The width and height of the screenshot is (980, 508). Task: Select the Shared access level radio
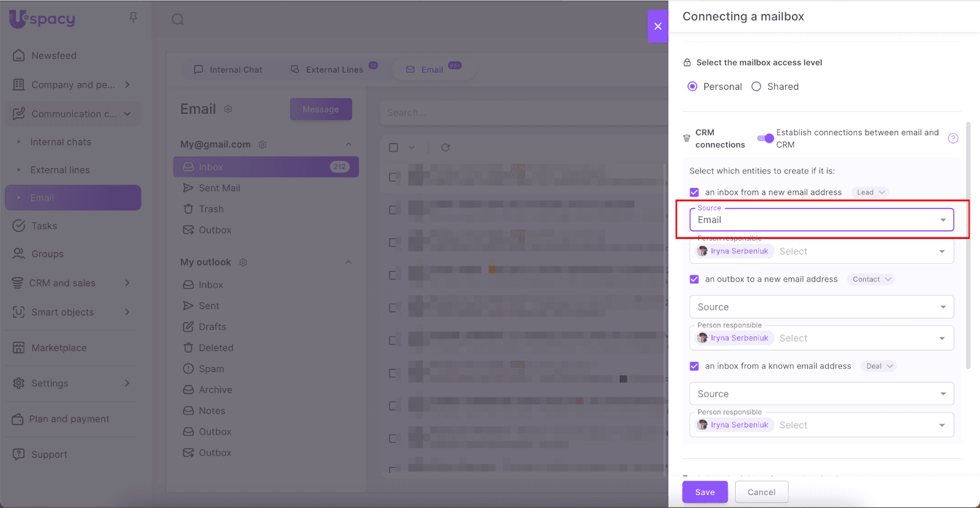tap(756, 87)
